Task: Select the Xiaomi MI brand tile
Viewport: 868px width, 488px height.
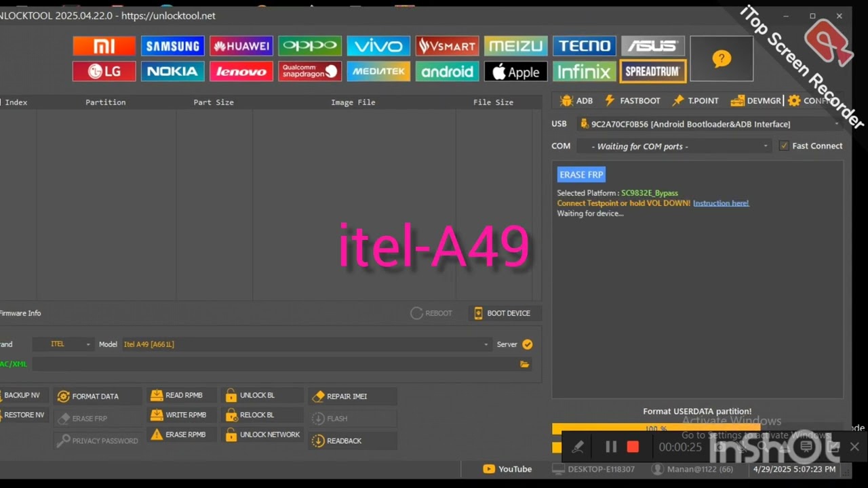Action: (104, 46)
